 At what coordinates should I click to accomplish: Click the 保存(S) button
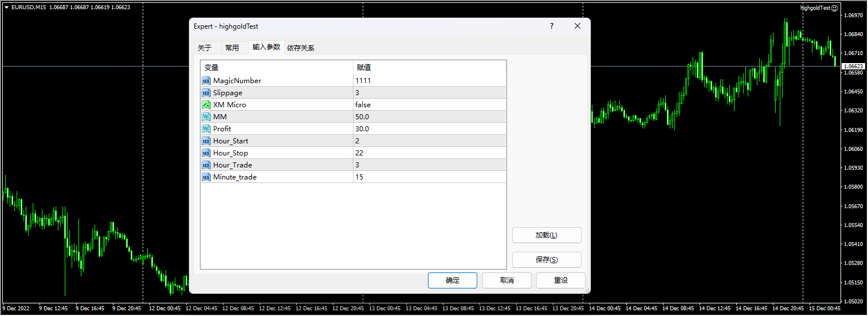point(547,260)
